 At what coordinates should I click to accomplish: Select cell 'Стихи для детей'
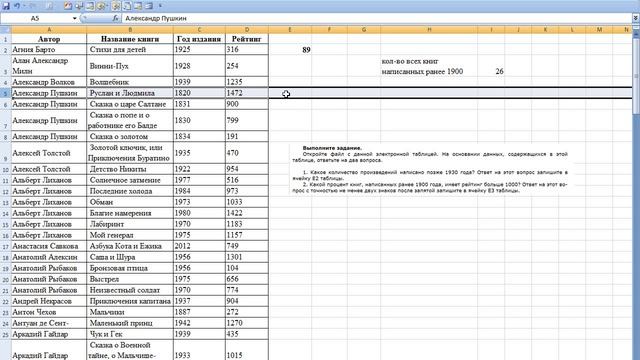click(x=130, y=50)
